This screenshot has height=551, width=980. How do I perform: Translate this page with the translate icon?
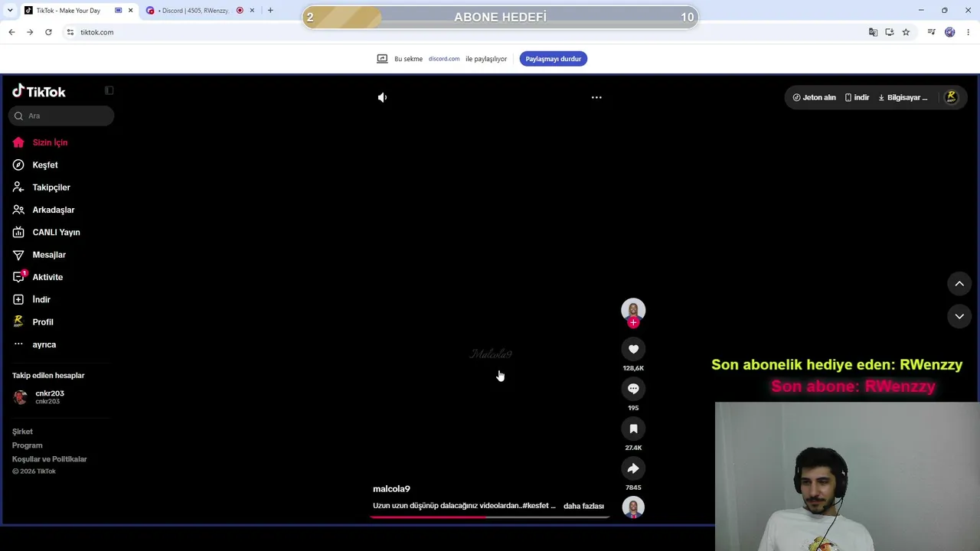tap(873, 32)
